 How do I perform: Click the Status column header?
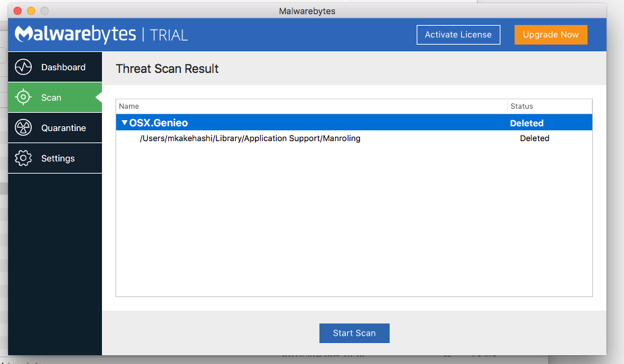pyautogui.click(x=550, y=106)
